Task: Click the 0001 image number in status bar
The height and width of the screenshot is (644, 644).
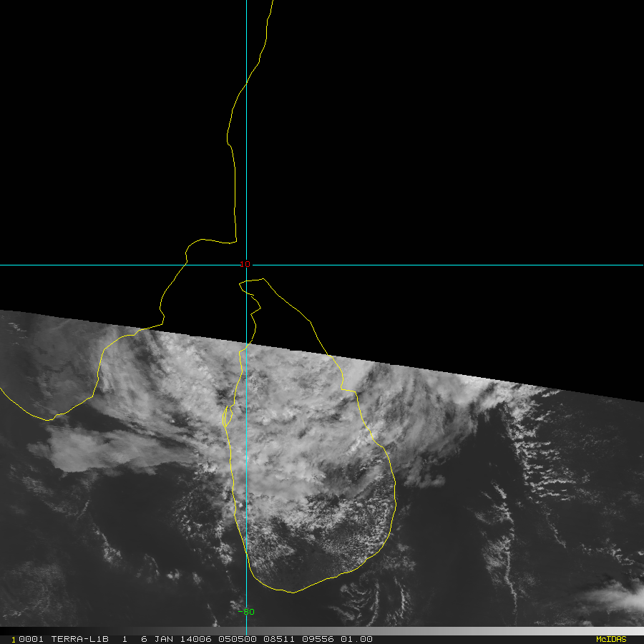Action: [x=31, y=639]
